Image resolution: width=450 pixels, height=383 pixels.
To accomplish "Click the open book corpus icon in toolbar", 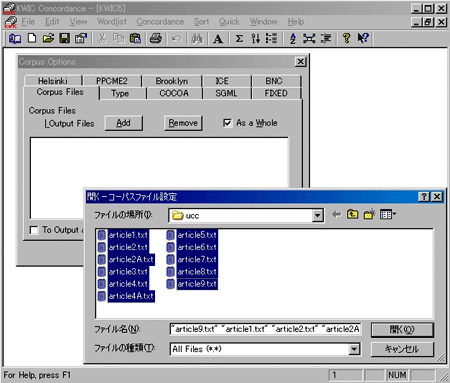I will [15, 39].
